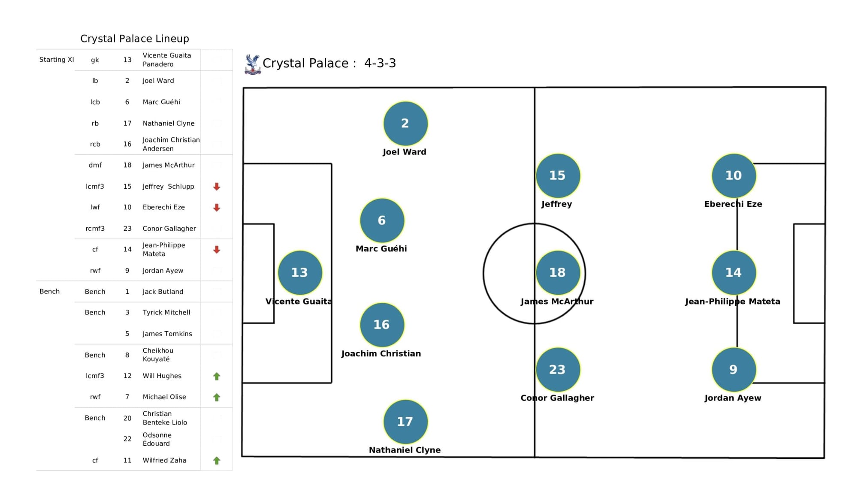Toggle substitution arrow for Eberechi Eze

pyautogui.click(x=217, y=208)
